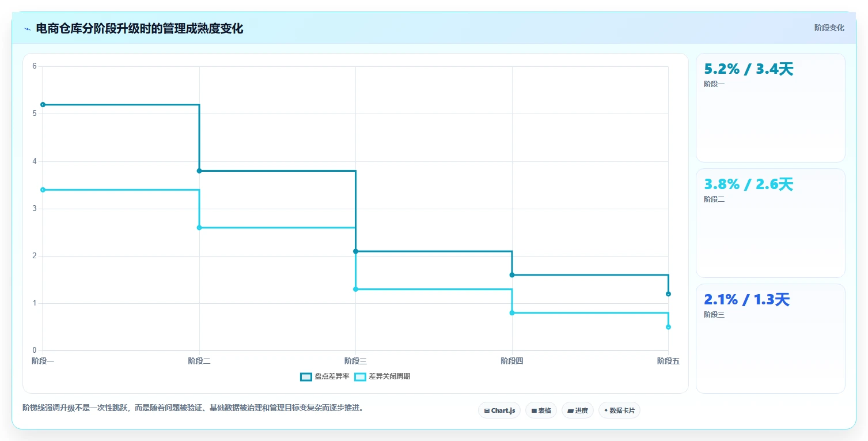Click the 盘点差异率 point at 阶段一 (5.2)
868x441 pixels.
click(x=43, y=104)
